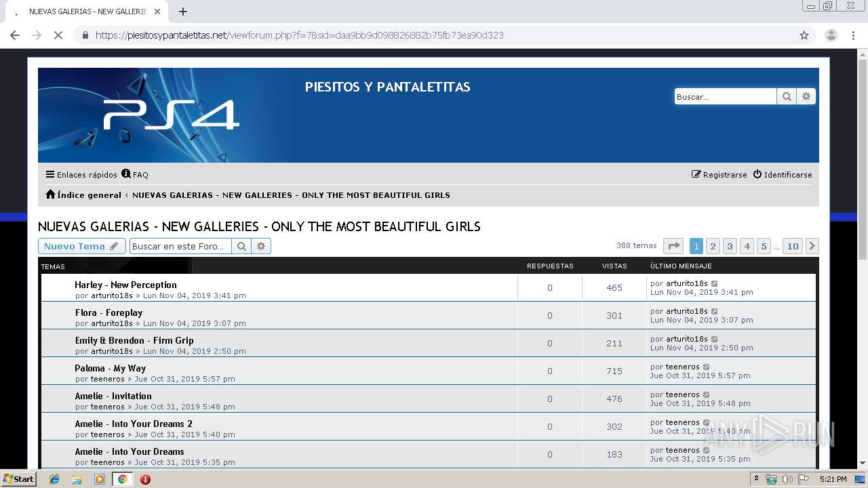Go to page 3 of topics
The image size is (868, 488).
(x=730, y=246)
